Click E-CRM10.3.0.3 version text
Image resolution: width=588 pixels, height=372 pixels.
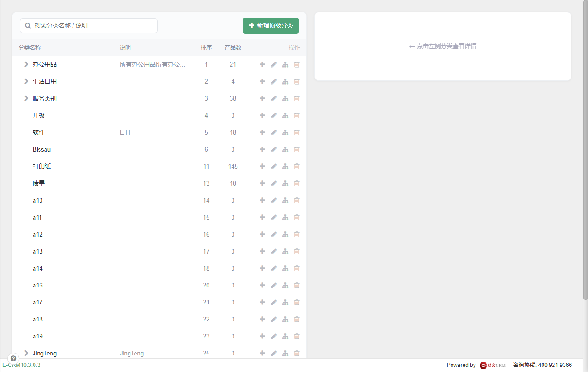pos(21,365)
